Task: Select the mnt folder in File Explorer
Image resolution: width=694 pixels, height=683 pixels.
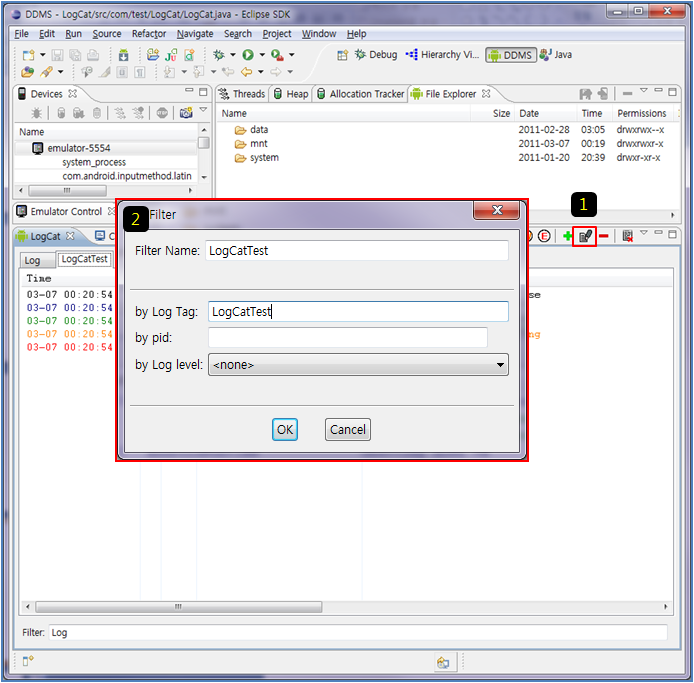Action: pyautogui.click(x=251, y=144)
